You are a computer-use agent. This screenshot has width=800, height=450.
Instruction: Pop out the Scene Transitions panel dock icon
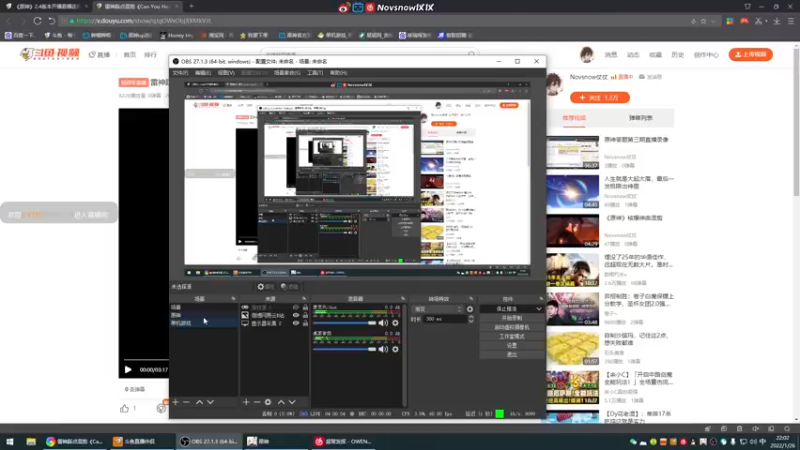[x=471, y=299]
